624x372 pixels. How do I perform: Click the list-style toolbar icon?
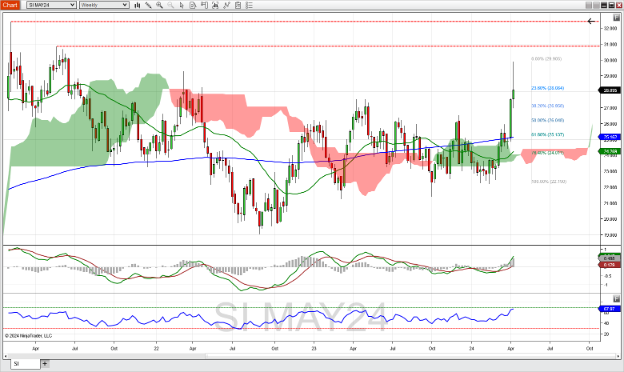[249, 5]
